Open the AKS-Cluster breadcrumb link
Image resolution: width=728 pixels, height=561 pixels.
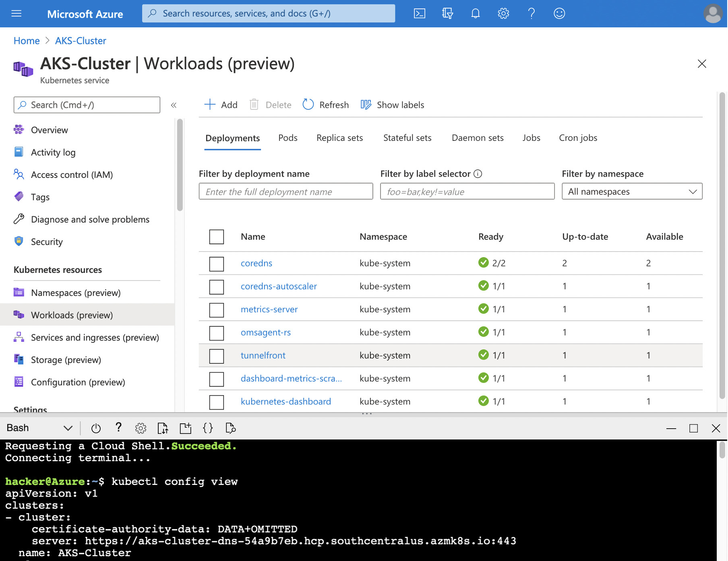pos(81,41)
